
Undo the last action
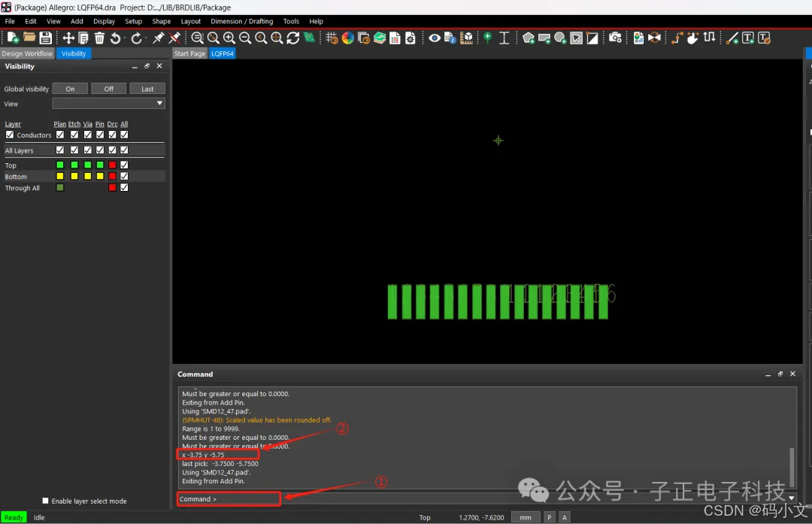pyautogui.click(x=115, y=38)
